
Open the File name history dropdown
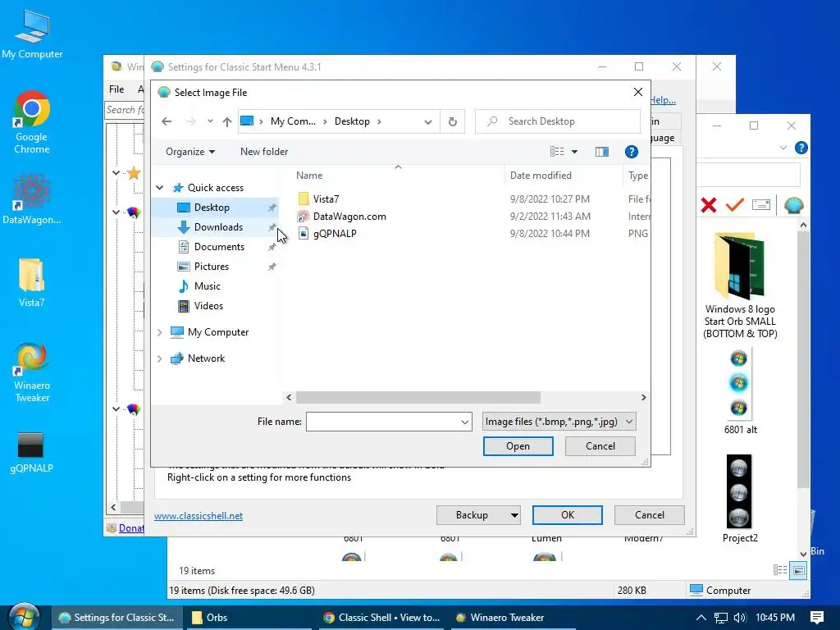coord(465,422)
